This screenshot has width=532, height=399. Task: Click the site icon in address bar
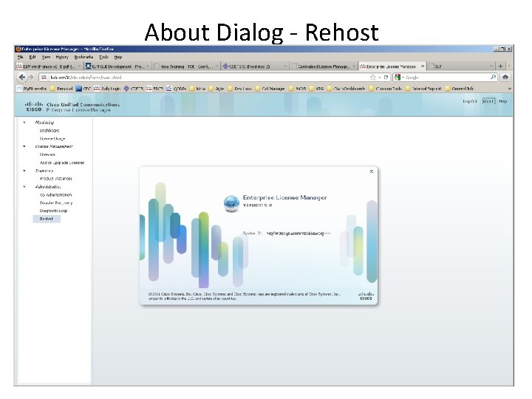(44, 78)
